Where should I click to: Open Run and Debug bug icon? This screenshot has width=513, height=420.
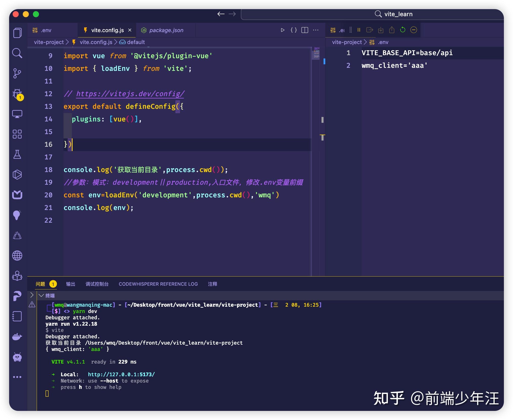(x=17, y=94)
